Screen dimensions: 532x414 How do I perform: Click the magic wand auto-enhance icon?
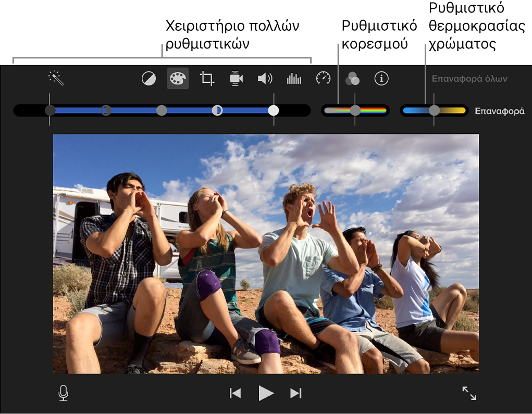coord(56,78)
